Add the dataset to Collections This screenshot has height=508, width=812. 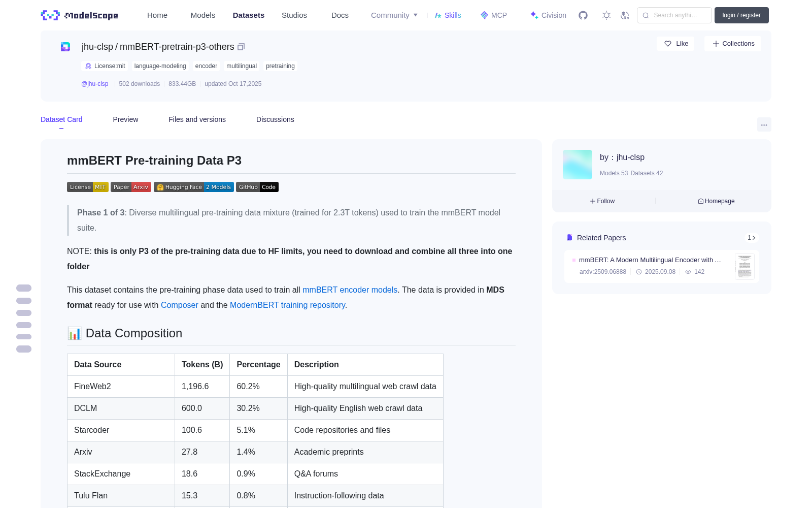[733, 44]
